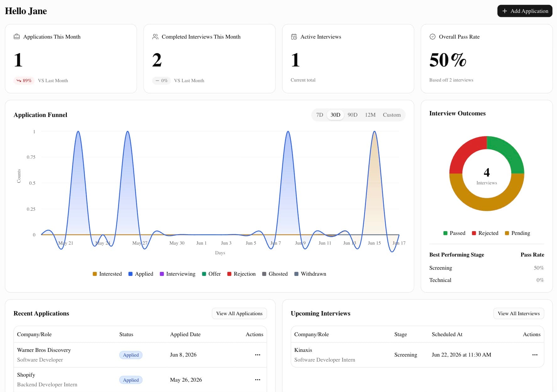Image resolution: width=557 pixels, height=392 pixels.
Task: Click the Applied badge for Shopify
Action: [x=131, y=380]
